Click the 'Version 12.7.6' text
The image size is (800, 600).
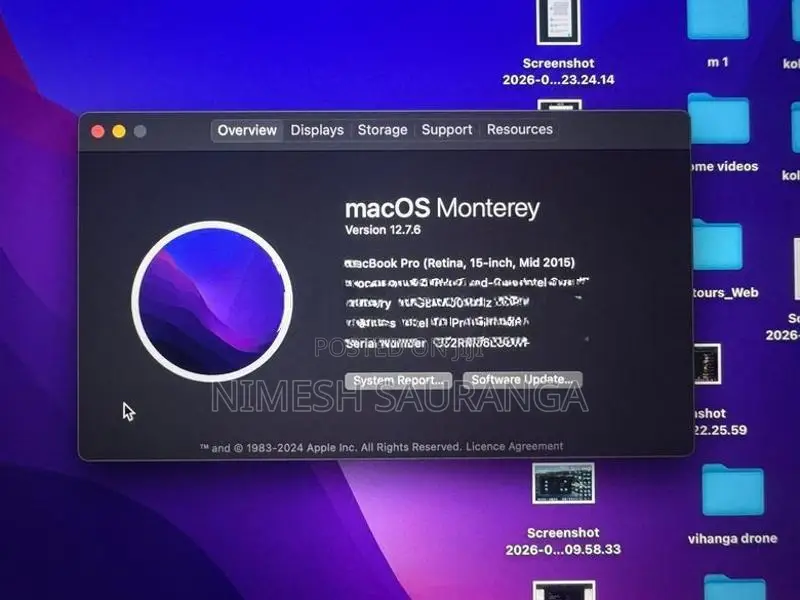[x=383, y=230]
